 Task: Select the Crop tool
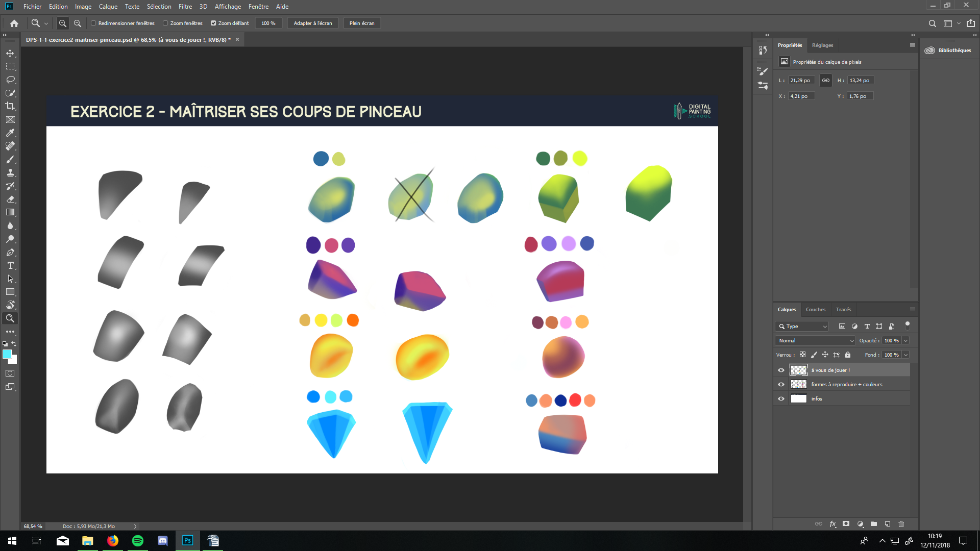[10, 106]
